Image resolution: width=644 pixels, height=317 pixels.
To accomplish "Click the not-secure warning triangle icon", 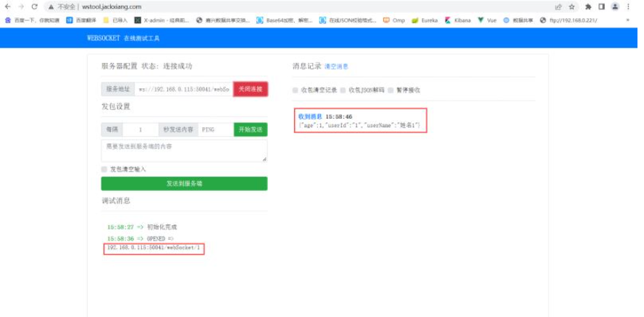I will point(51,7).
